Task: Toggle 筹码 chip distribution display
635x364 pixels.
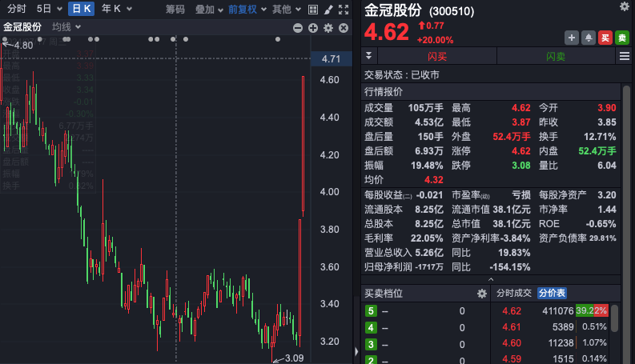Action: pyautogui.click(x=175, y=10)
